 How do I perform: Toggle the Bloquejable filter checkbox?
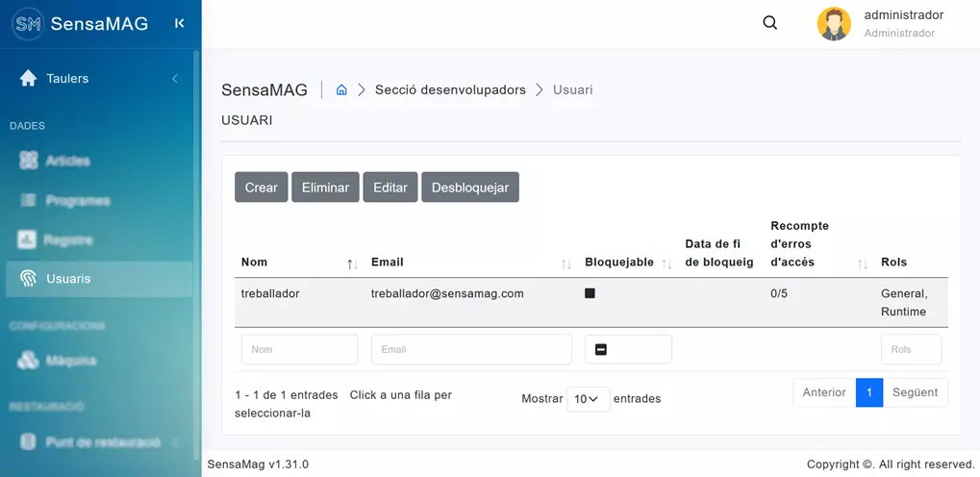(601, 350)
